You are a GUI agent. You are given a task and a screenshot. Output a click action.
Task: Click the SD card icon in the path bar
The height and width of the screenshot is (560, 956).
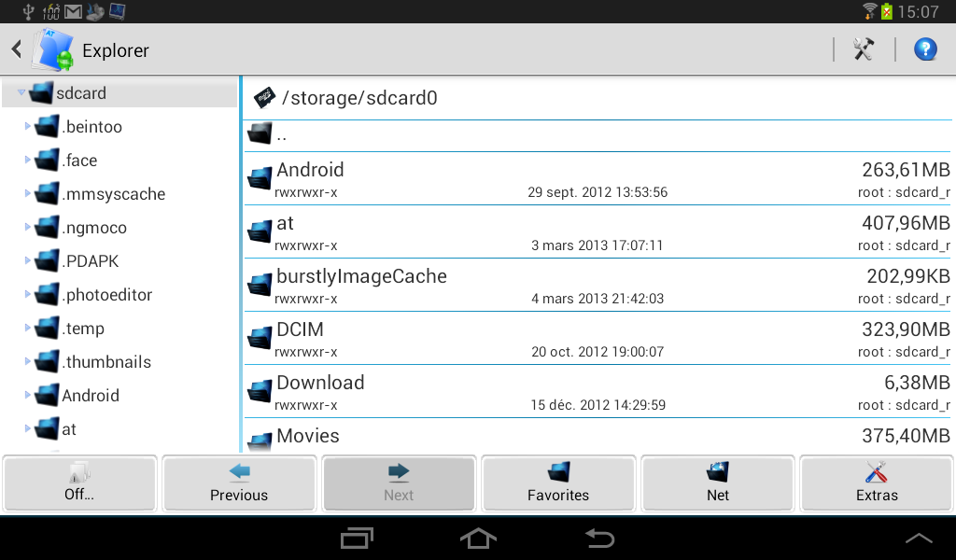[263, 96]
